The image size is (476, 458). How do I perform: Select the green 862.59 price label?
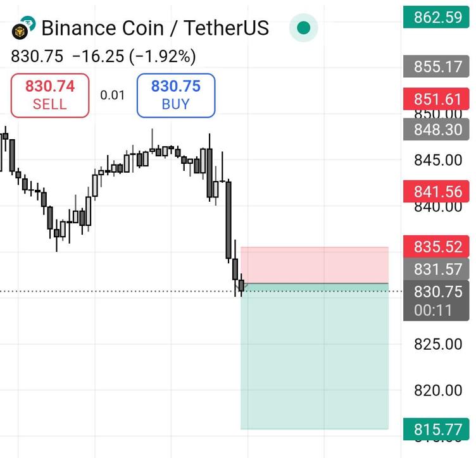(437, 16)
